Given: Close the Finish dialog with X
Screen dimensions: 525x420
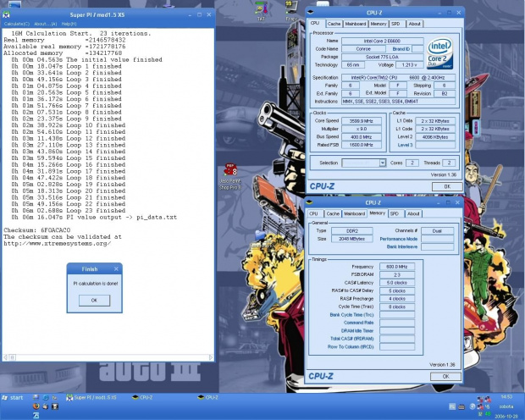Looking at the screenshot, I should (116, 269).
